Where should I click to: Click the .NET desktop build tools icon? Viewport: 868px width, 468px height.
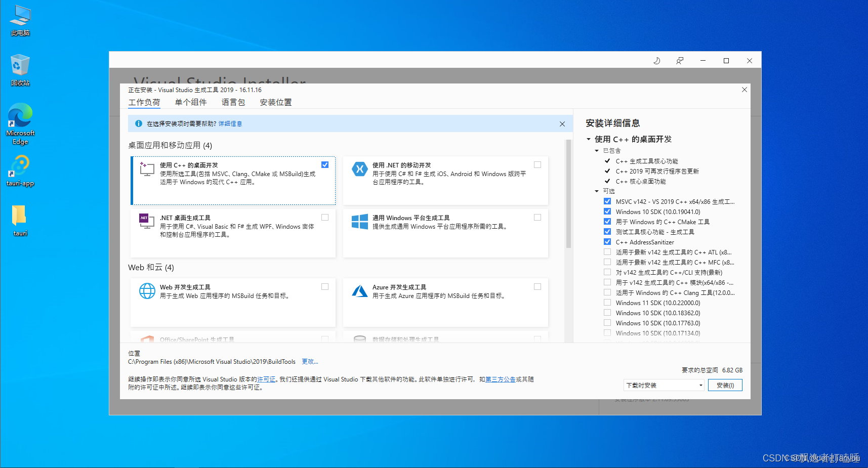pos(146,222)
